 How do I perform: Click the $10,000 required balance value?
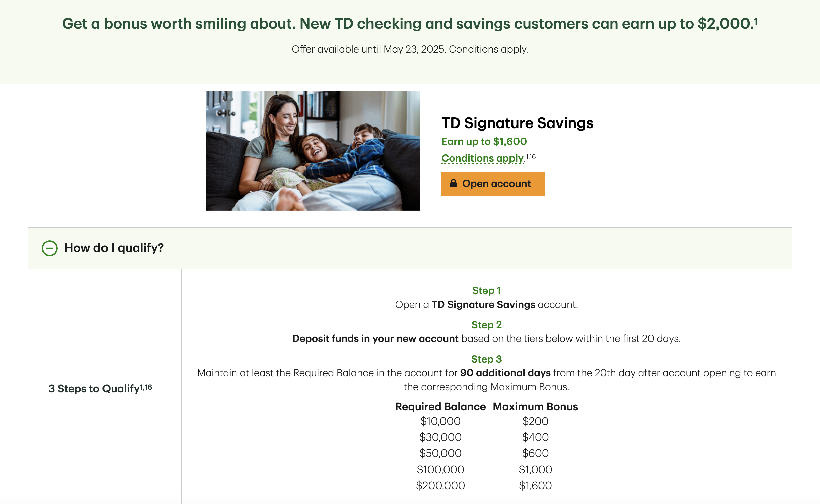pos(440,421)
